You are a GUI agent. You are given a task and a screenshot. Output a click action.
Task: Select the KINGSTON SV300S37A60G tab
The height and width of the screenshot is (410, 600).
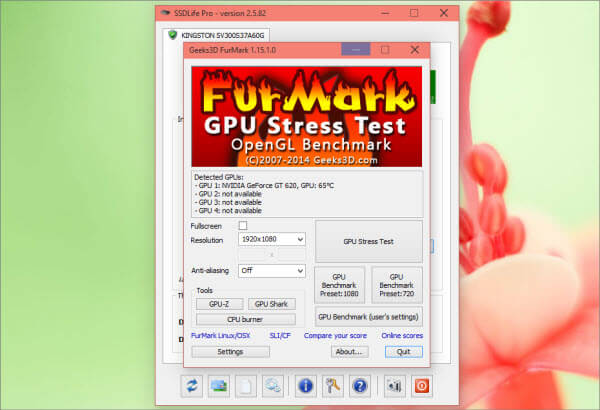(x=216, y=35)
